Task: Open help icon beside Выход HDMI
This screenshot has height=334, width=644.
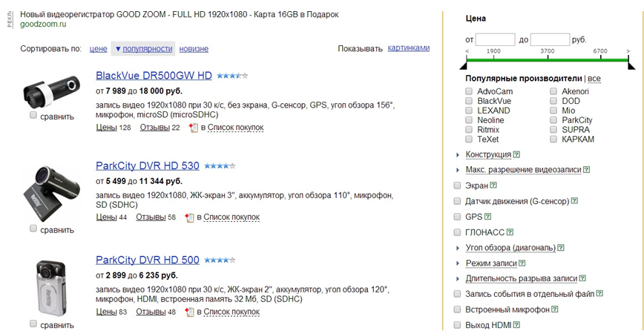Action: click(x=516, y=325)
